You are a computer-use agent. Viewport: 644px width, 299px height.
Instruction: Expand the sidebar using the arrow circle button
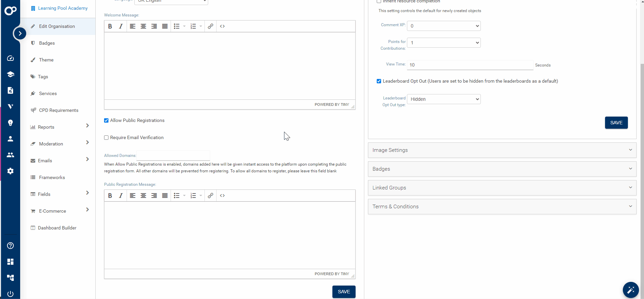pyautogui.click(x=20, y=33)
